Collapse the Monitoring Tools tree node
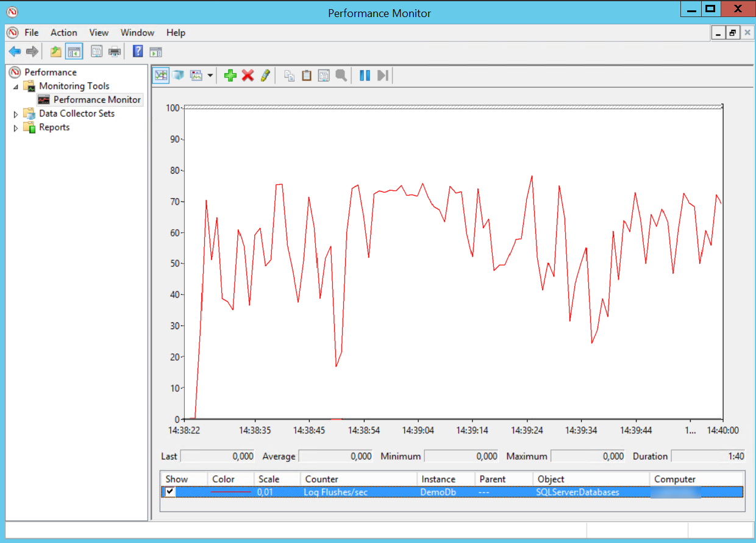Viewport: 756px width, 543px height. click(x=16, y=87)
